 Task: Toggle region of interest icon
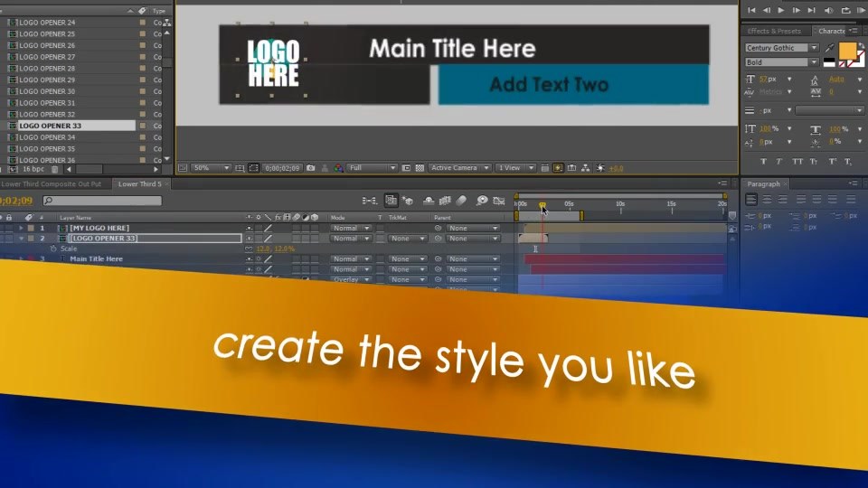click(x=253, y=168)
